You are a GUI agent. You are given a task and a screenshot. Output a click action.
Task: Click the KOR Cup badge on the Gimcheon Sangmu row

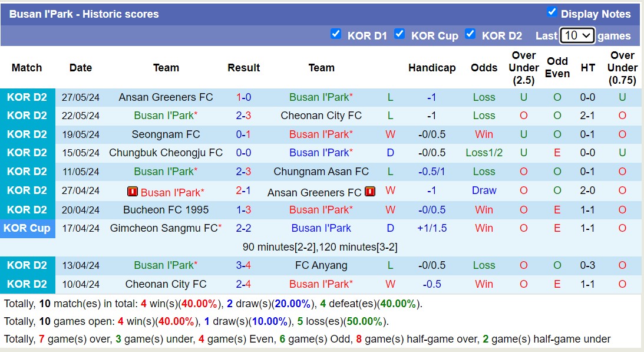[x=27, y=228]
